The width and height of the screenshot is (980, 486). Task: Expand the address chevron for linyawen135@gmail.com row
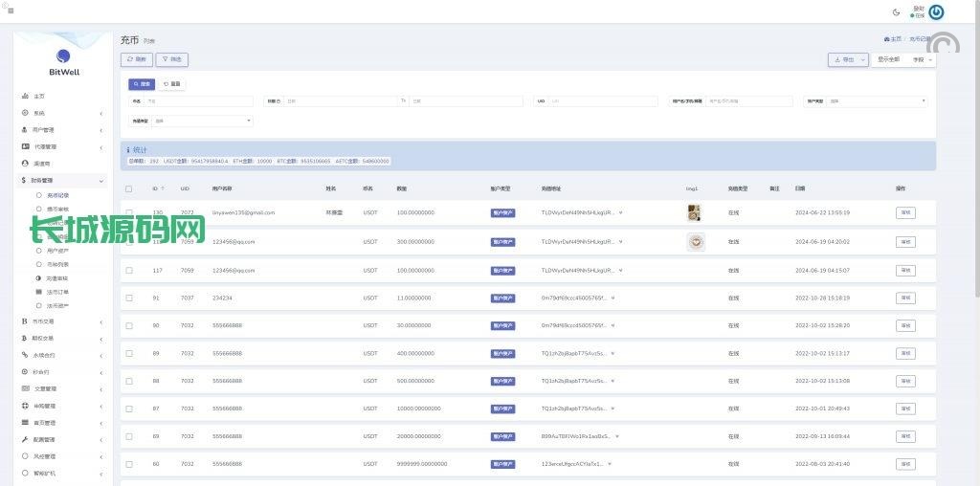coord(620,212)
